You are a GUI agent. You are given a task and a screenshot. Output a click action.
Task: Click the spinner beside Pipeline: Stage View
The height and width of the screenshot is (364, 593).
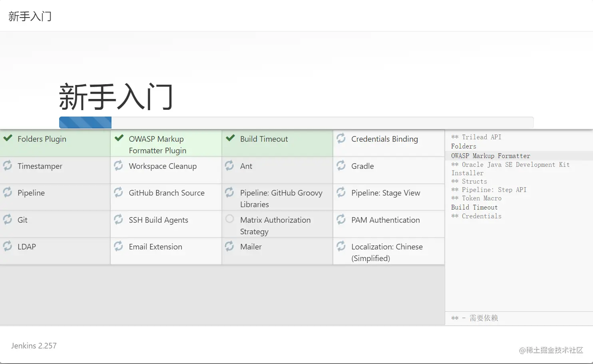[341, 192]
